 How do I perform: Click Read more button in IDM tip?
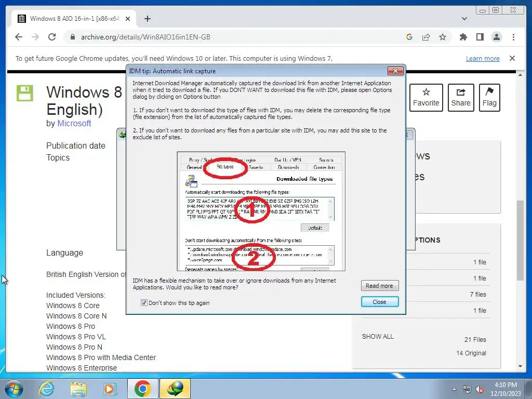point(379,286)
